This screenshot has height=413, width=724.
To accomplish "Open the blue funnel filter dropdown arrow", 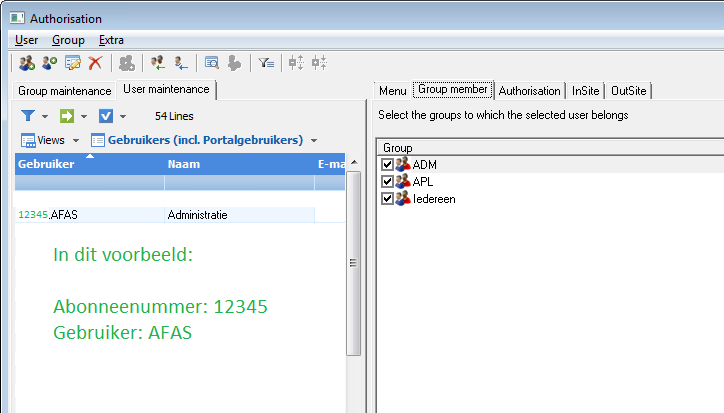I will (x=45, y=116).
